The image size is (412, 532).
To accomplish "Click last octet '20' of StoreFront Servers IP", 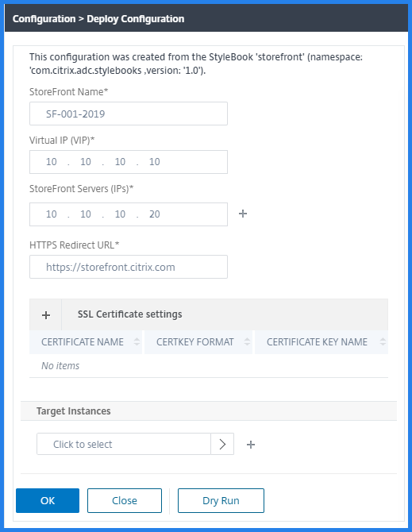I will 155,214.
